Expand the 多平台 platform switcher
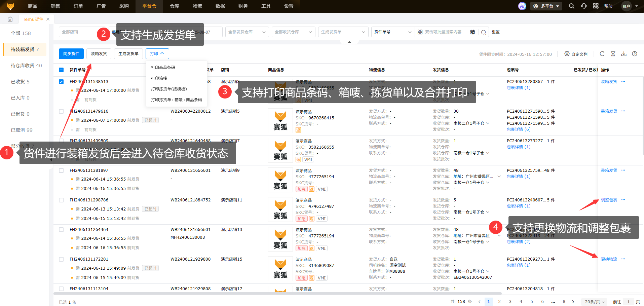 click(x=546, y=6)
